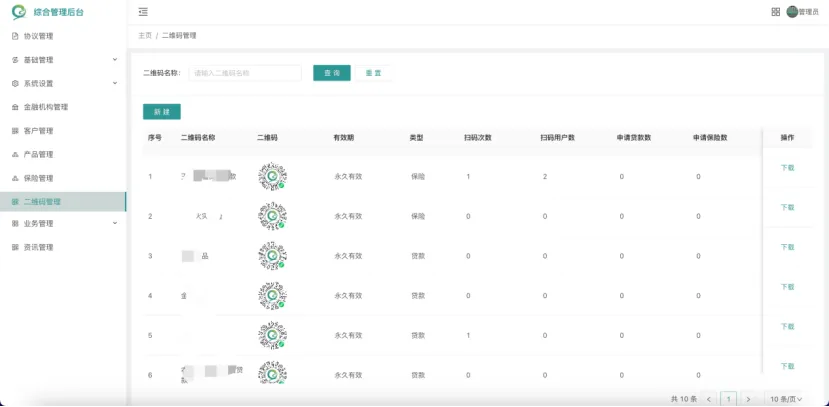Download the QR code in row 2

click(787, 208)
